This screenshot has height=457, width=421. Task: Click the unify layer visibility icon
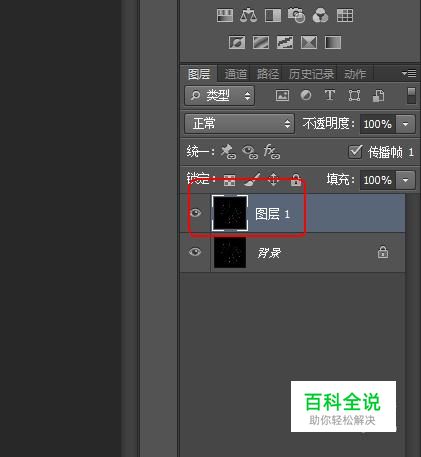pyautogui.click(x=250, y=152)
